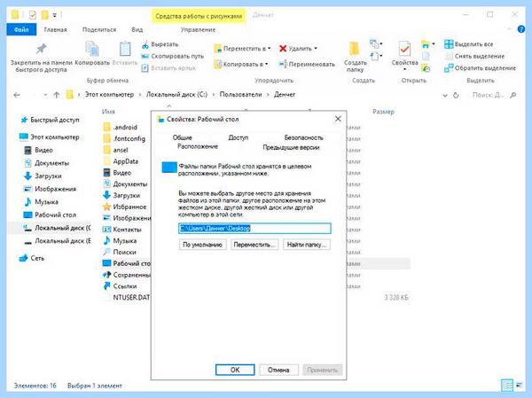Switch to Безопасность tab in properties
Screen dimensions: 532x398
[x=303, y=137]
